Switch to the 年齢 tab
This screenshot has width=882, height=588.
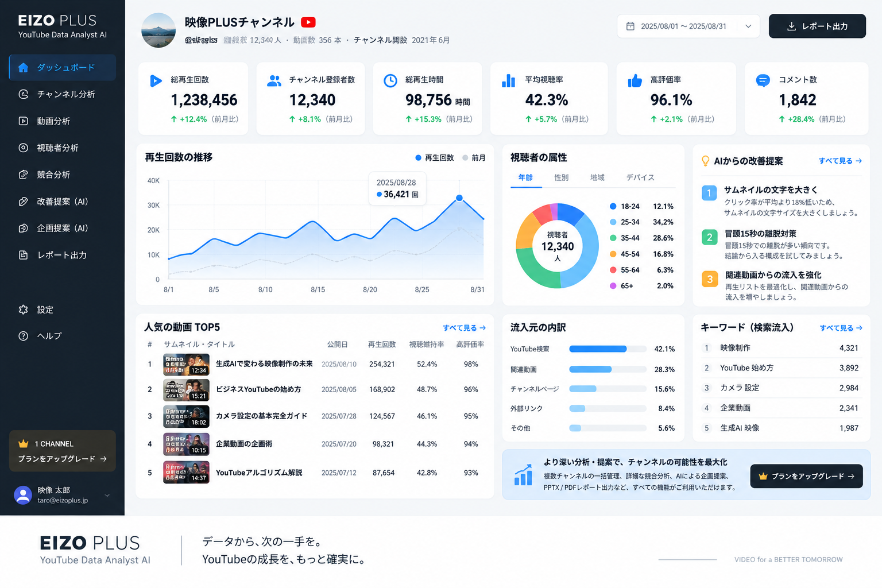click(x=526, y=178)
